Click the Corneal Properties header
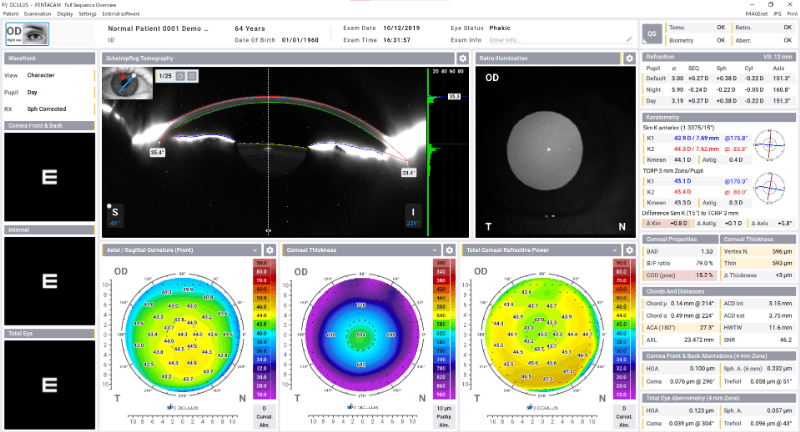800x432 pixels. coord(680,239)
